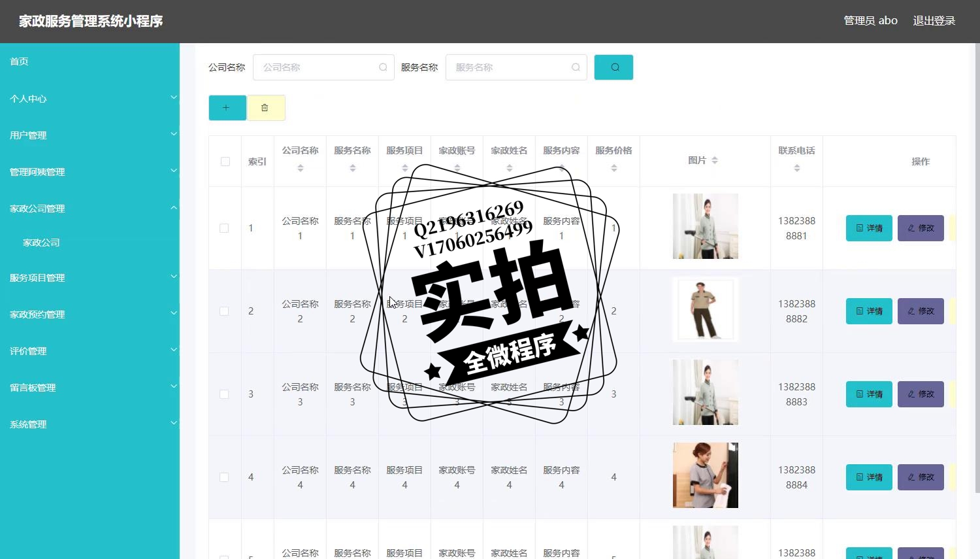
Task: Click 退出登录 to log out
Action: click(x=934, y=21)
